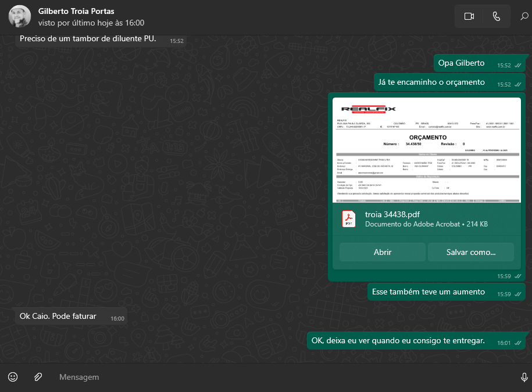Select the 'Esse também teve um aumento' message

(x=429, y=292)
